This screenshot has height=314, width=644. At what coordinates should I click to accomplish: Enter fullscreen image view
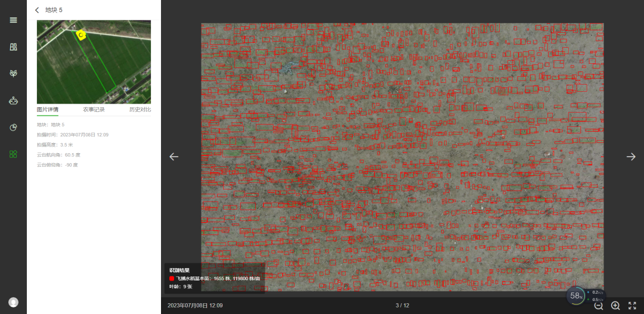(x=632, y=306)
